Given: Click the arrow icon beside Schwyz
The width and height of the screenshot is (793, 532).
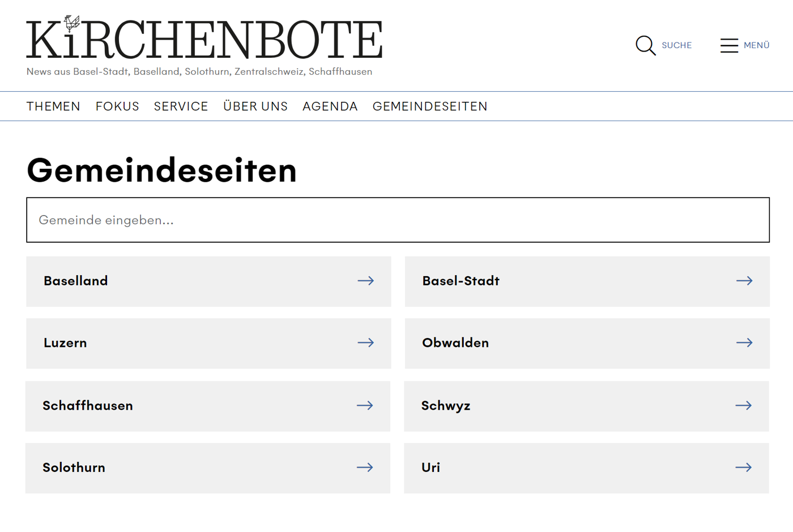Looking at the screenshot, I should (743, 406).
